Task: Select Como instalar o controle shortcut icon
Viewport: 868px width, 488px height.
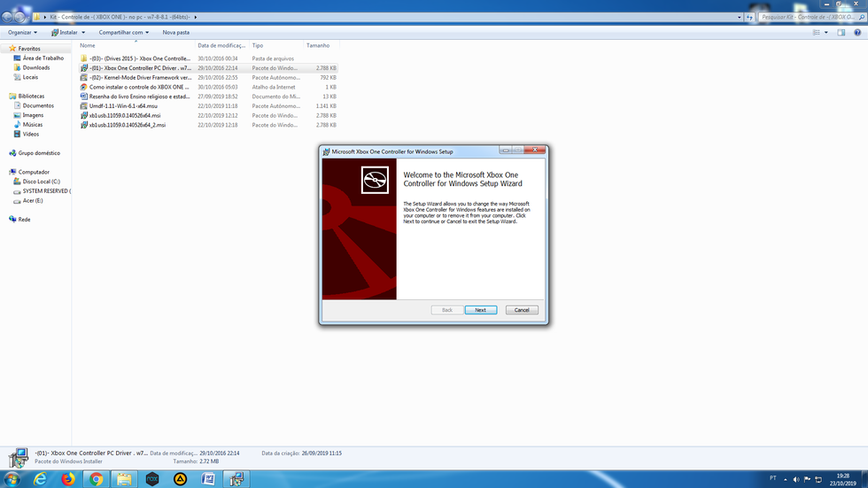Action: 83,87
